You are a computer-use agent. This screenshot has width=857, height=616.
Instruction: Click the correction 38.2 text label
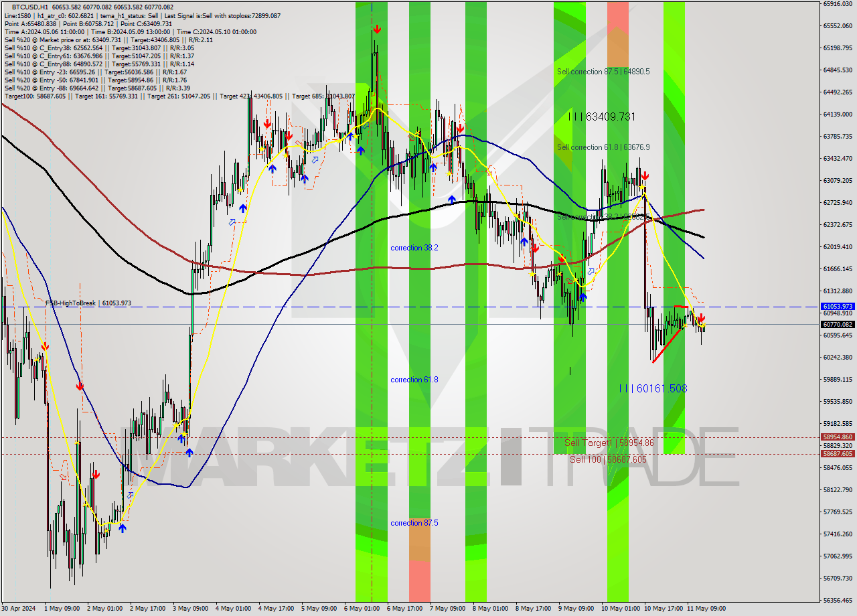pyautogui.click(x=414, y=247)
